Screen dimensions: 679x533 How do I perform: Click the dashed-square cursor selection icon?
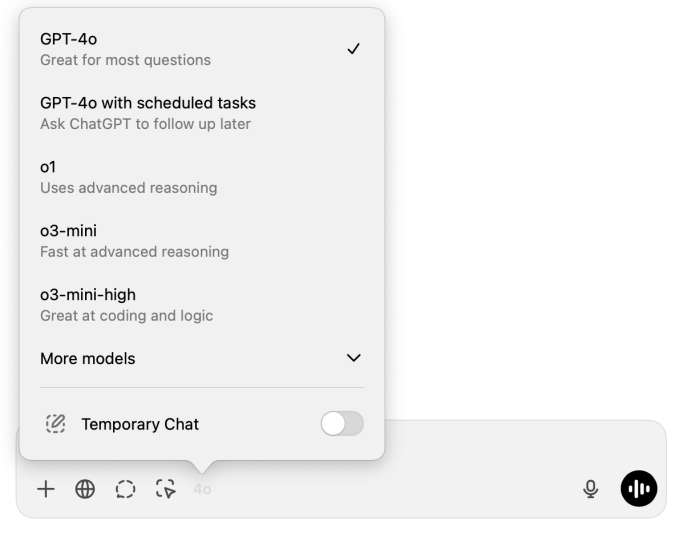(x=165, y=489)
